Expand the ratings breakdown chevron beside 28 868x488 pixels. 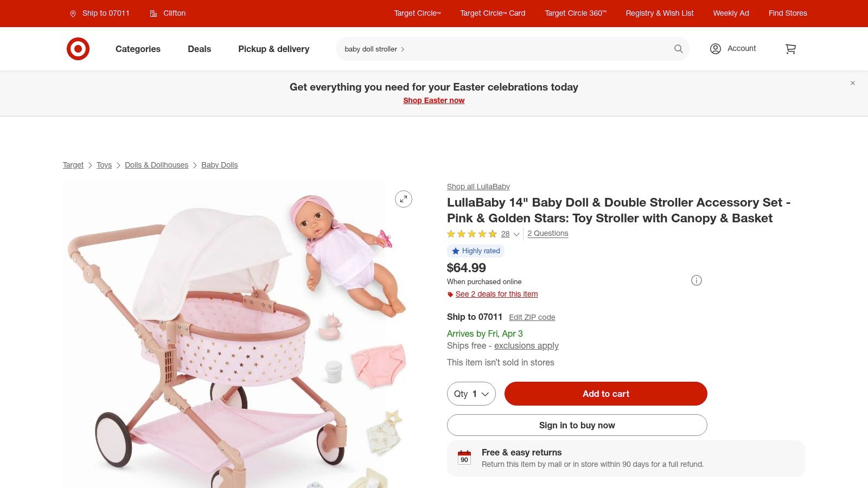[x=516, y=234]
